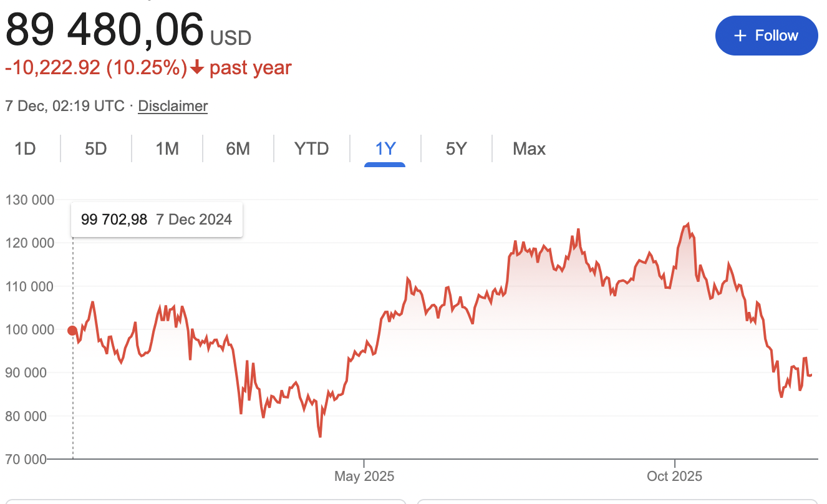Click the 7 Dec, 02:19 UTC timestamp
The image size is (827, 504).
click(x=64, y=106)
